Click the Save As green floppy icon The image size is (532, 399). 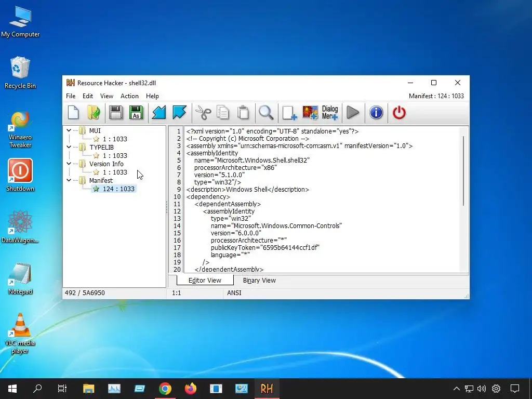137,113
